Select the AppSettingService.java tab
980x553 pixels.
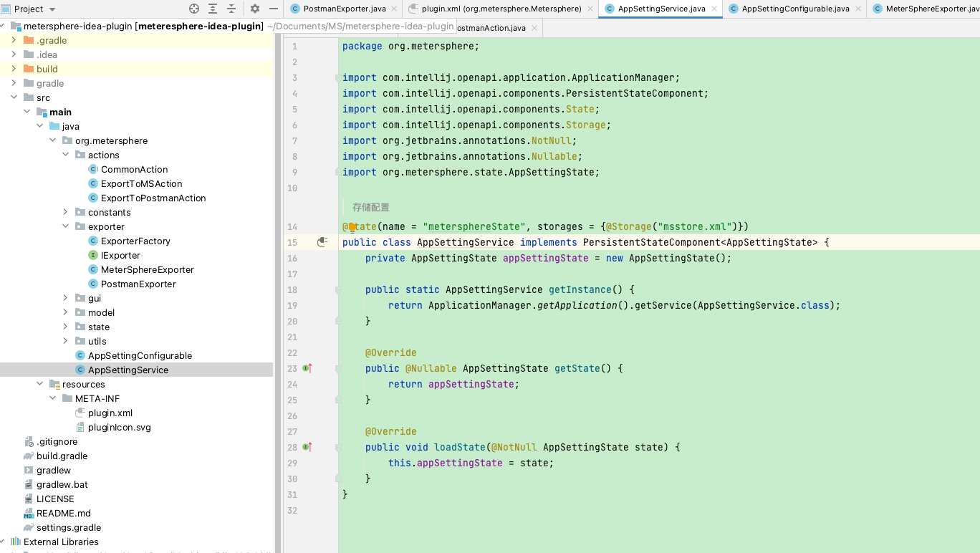[x=661, y=9]
